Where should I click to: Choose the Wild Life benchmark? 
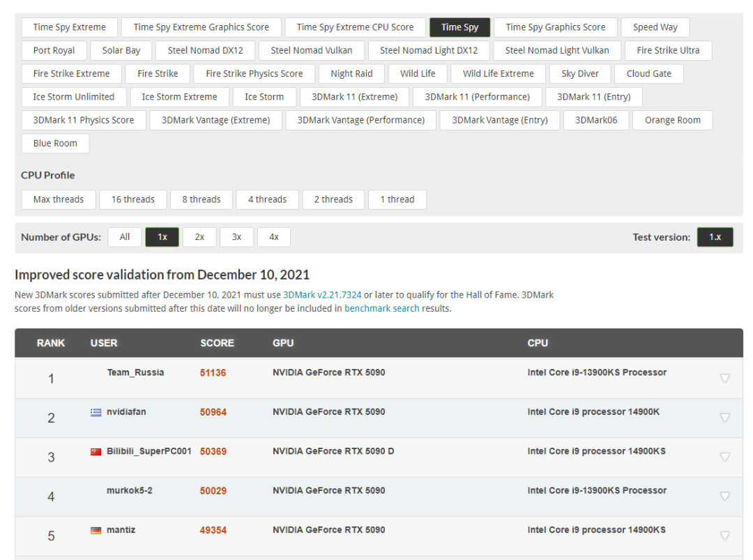pos(418,73)
